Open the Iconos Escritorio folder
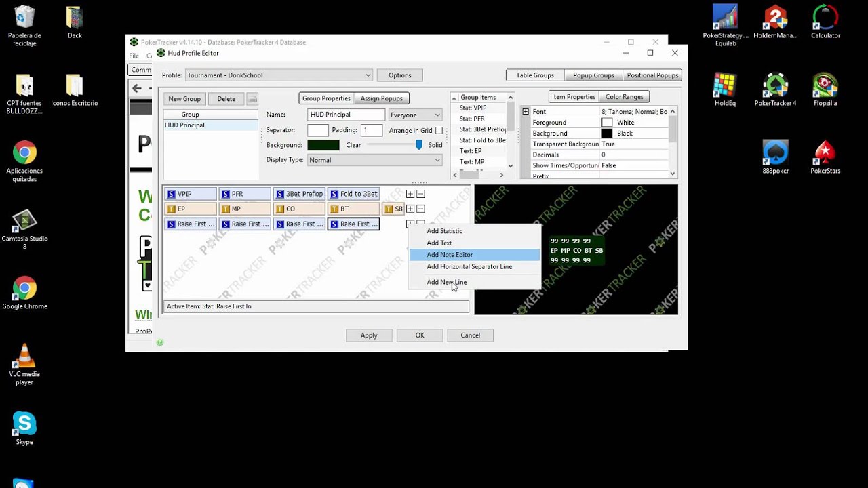Screen dimensions: 868x488 point(75,90)
